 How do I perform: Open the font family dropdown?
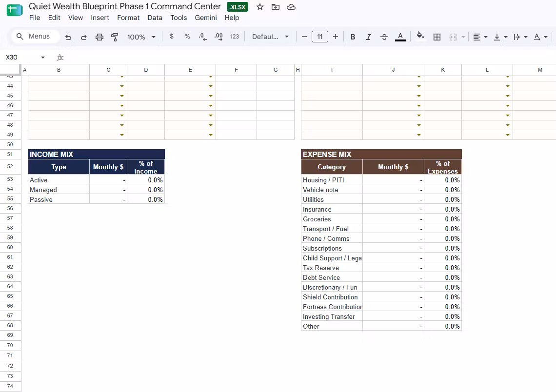[270, 37]
